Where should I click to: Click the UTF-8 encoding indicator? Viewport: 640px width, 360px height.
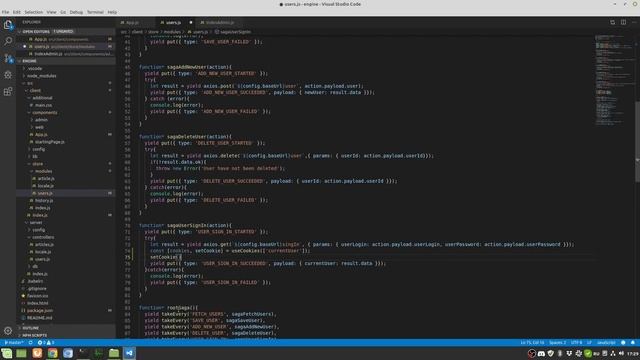pos(577,342)
